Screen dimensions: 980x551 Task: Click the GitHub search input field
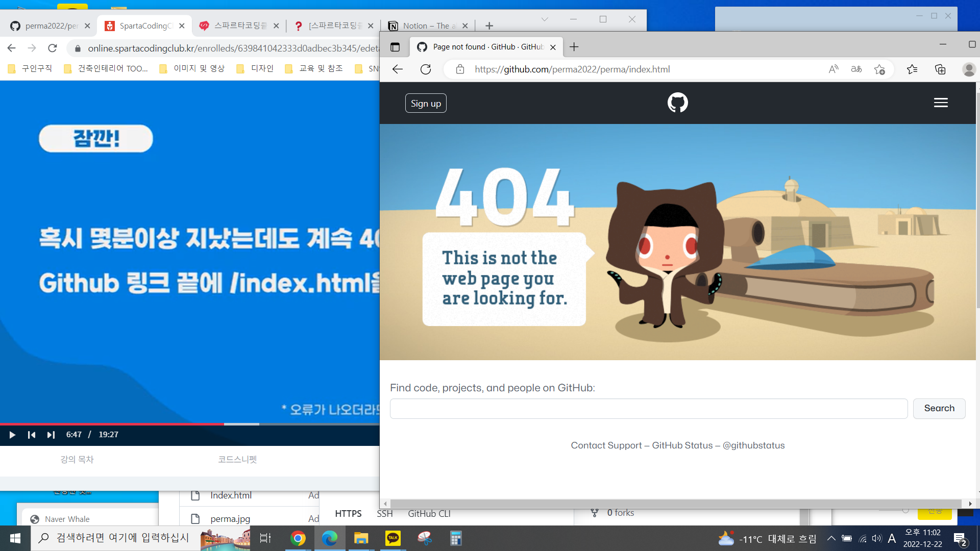649,409
